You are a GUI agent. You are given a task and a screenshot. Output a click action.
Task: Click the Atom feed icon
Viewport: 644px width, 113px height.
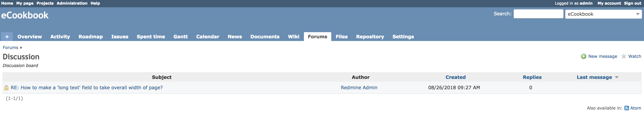pos(626,108)
